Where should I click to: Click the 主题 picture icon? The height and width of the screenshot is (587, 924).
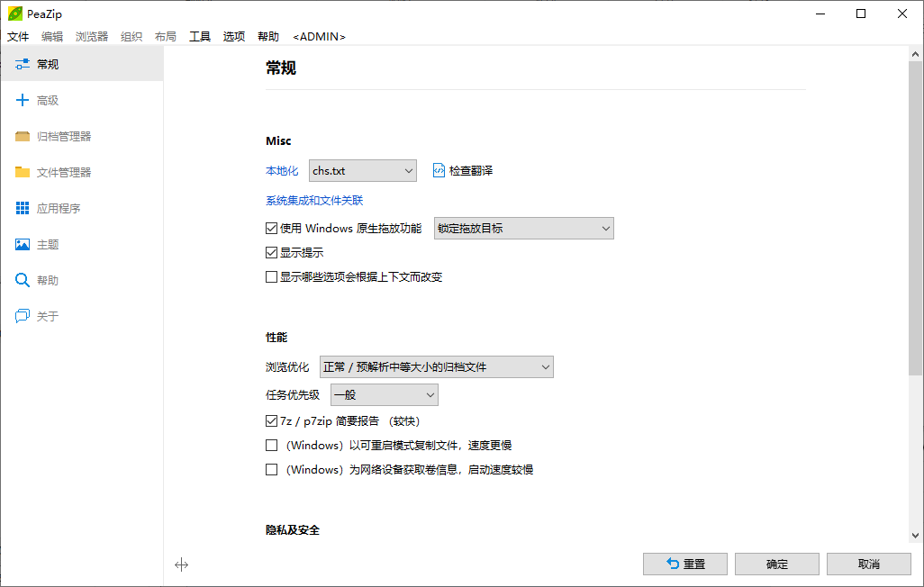tap(23, 244)
